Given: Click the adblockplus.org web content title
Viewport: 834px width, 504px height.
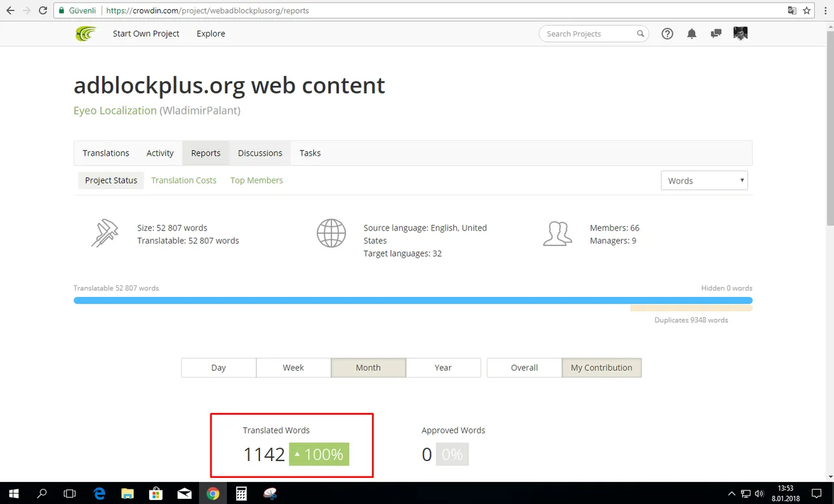Looking at the screenshot, I should 229,85.
